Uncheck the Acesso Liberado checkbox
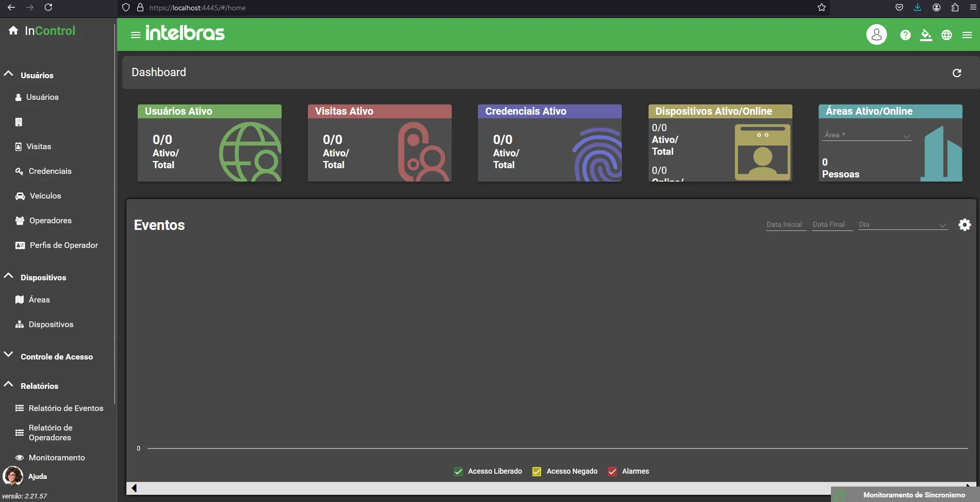The image size is (980, 502). coord(458,472)
